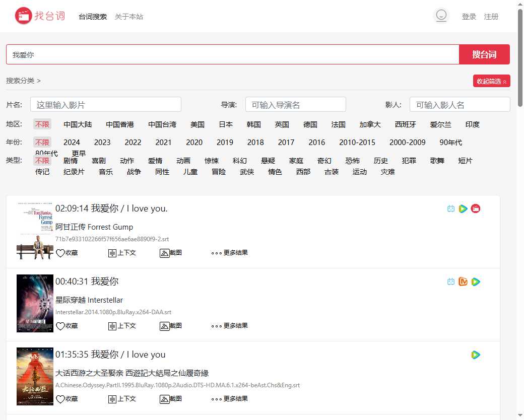
Task: Click the Interstellar movie poster
Action: click(34, 303)
